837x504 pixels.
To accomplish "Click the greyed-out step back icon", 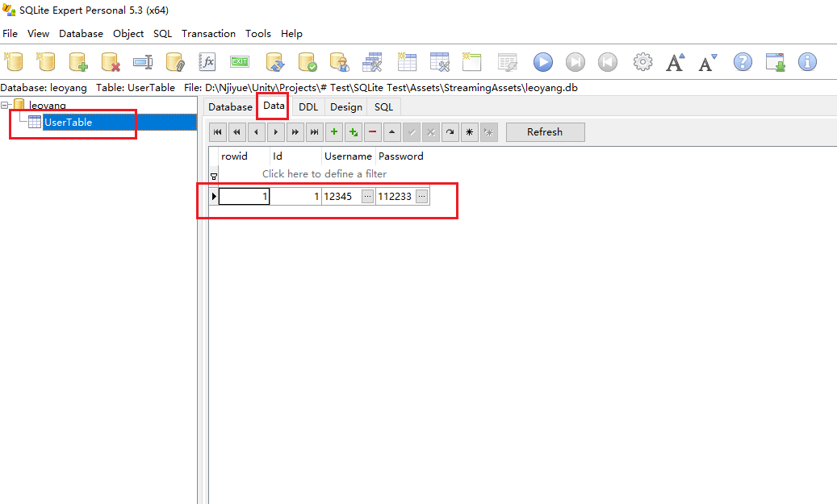I will coord(608,62).
